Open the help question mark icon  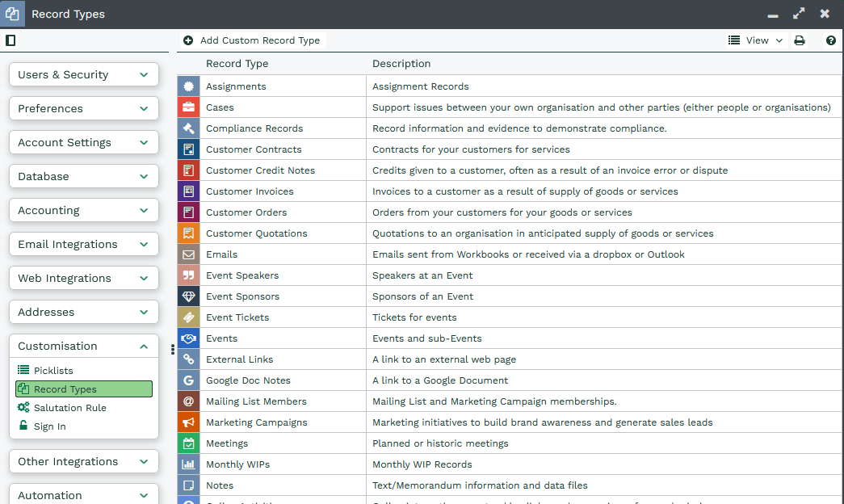831,40
